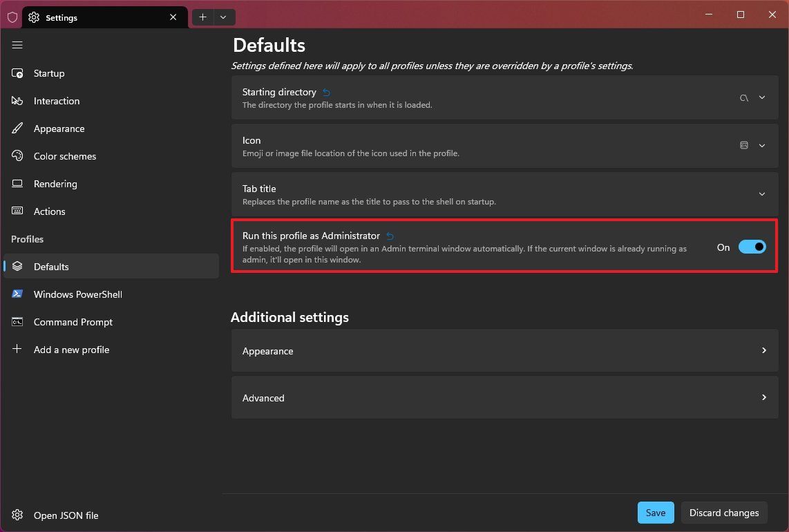Screen dimensions: 789x532
Task: Reset the Run as Administrator setting
Action: coord(390,236)
